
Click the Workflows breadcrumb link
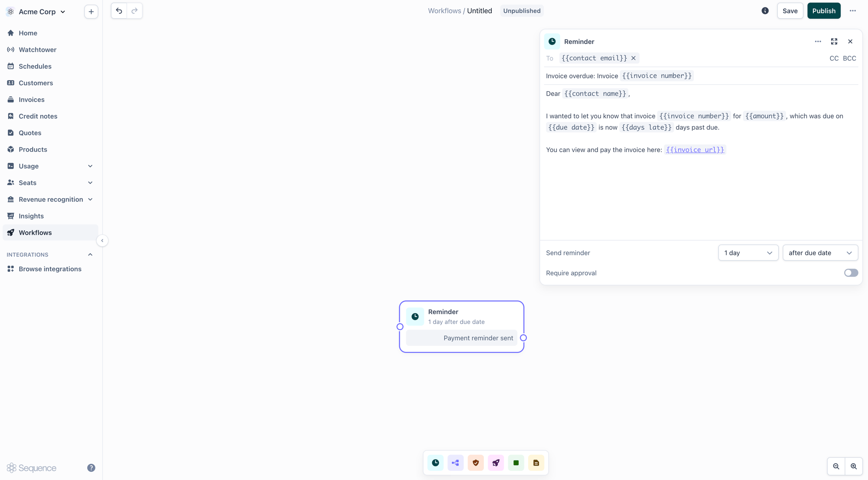[x=444, y=11]
